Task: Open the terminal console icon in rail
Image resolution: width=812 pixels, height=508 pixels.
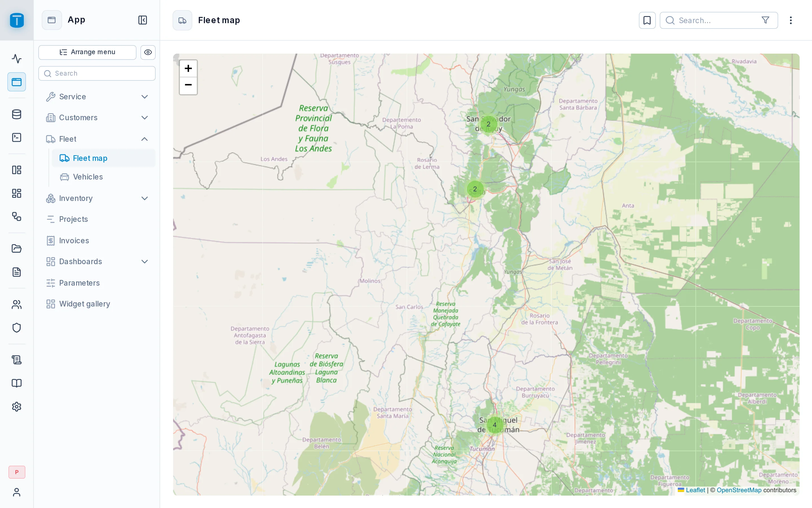Action: click(16, 137)
